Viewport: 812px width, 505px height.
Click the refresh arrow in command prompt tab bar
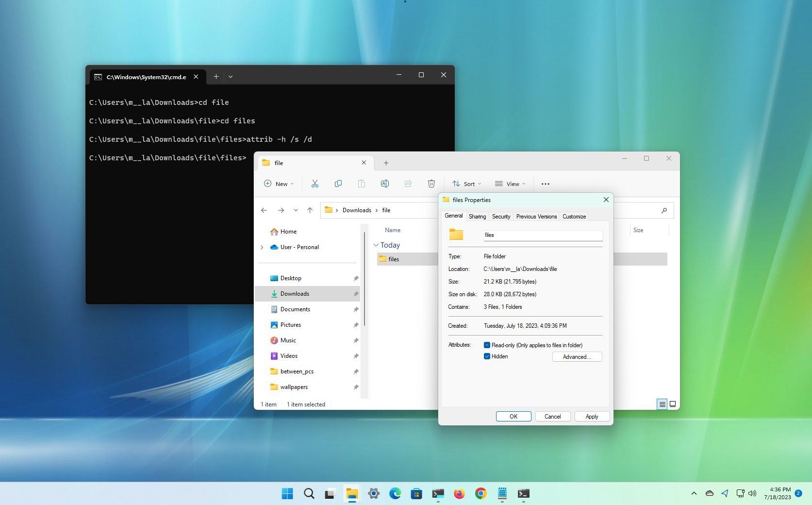[x=230, y=76]
